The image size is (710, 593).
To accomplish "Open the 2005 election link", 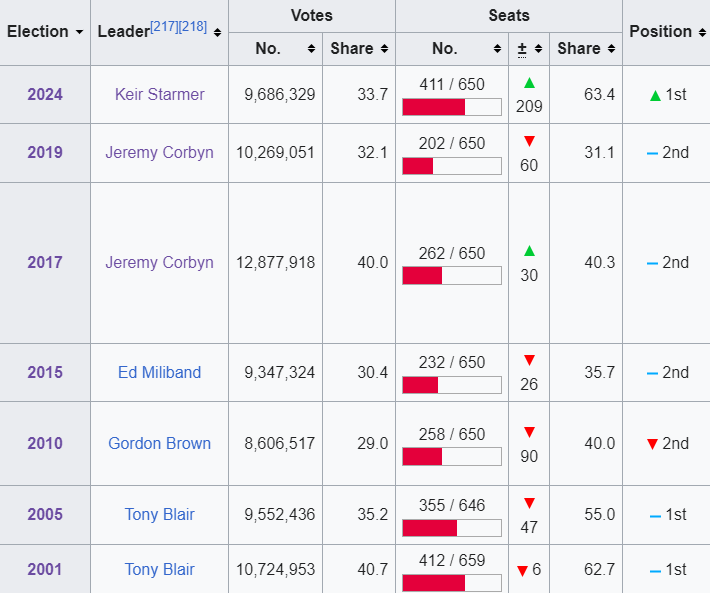I will (x=45, y=515).
